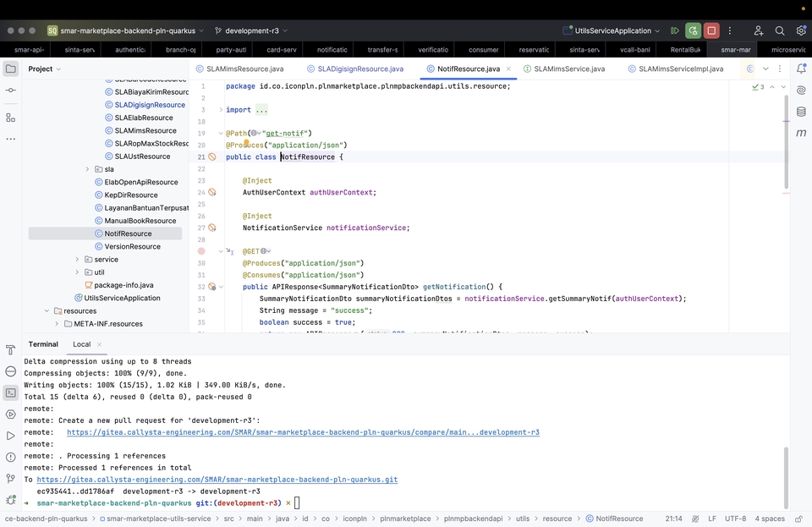Open the Project view mode dropdown
Screen dimensions: 812x527
pos(45,69)
